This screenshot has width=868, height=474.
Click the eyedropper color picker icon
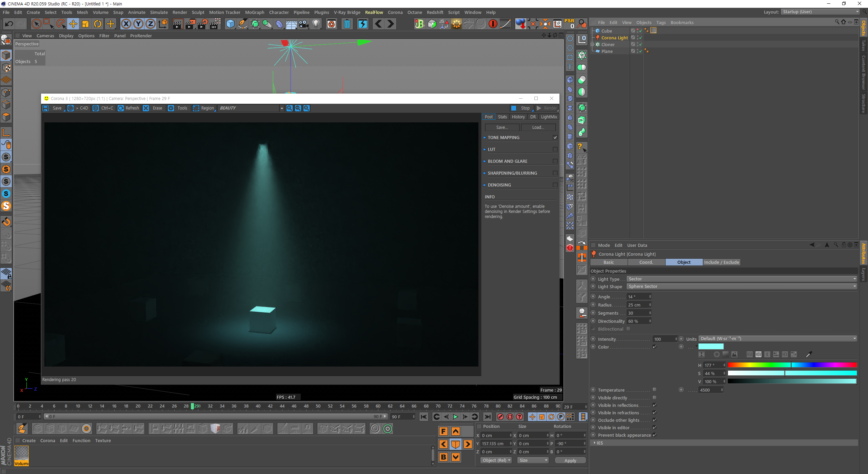click(x=809, y=354)
